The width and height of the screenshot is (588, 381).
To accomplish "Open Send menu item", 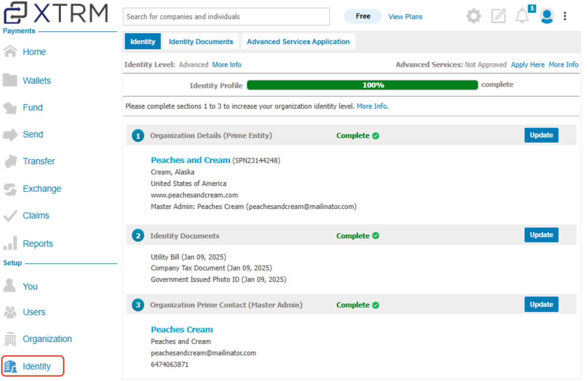I will [x=33, y=134].
